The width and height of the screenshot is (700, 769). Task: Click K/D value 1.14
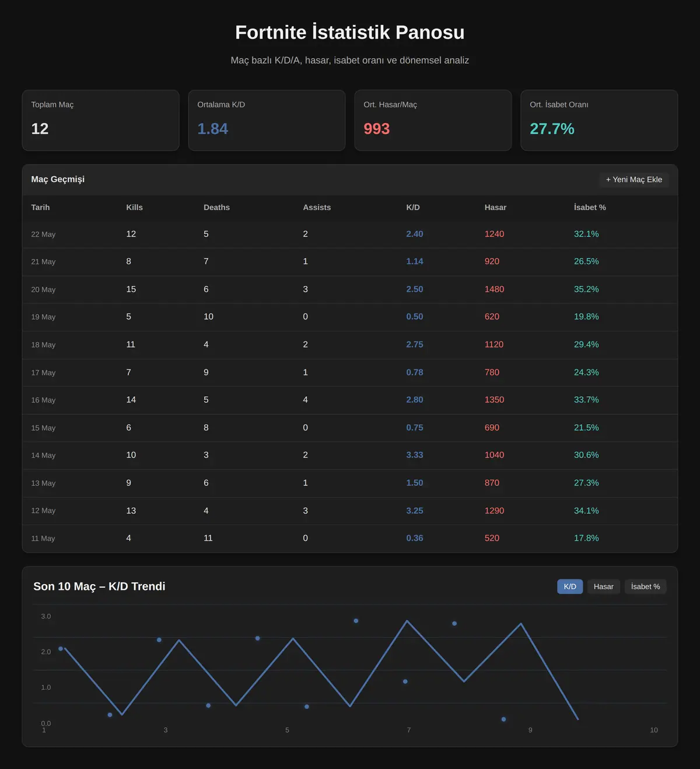(415, 261)
